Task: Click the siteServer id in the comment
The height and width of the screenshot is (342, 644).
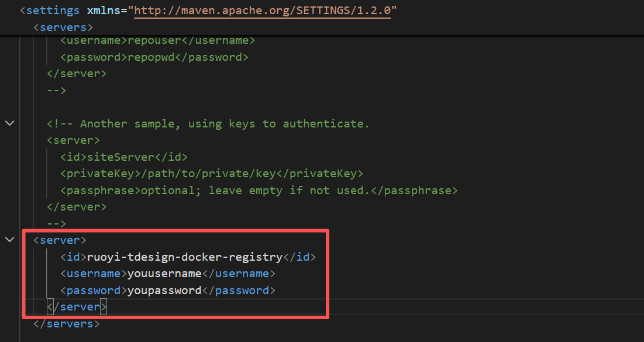Action: [x=120, y=157]
